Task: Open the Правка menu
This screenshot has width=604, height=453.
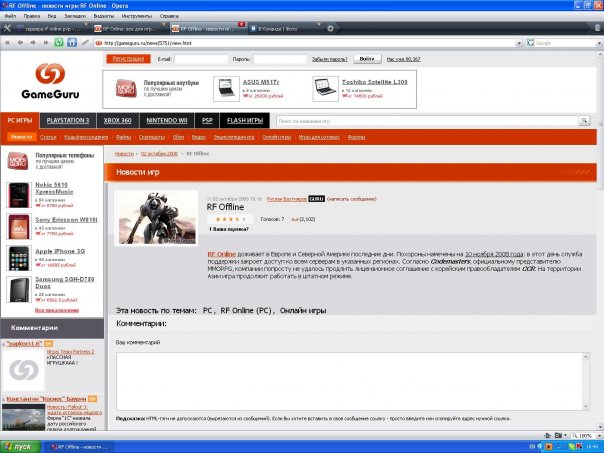Action: [32, 16]
